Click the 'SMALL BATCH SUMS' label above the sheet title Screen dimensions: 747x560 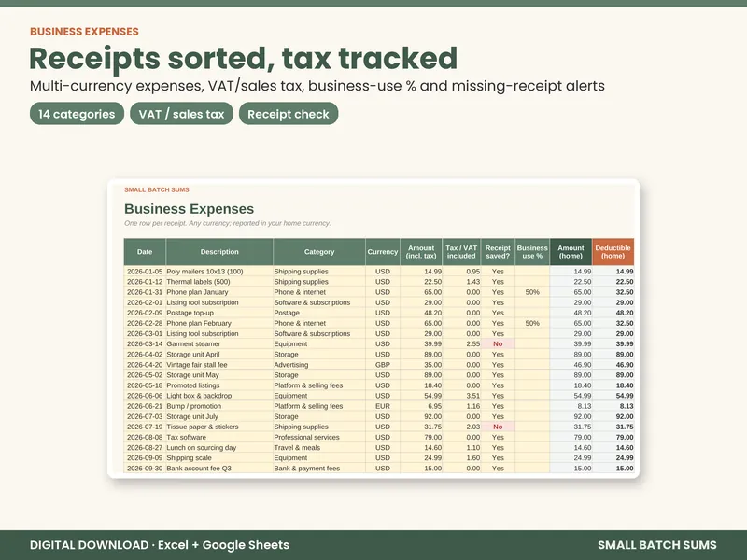(x=157, y=189)
